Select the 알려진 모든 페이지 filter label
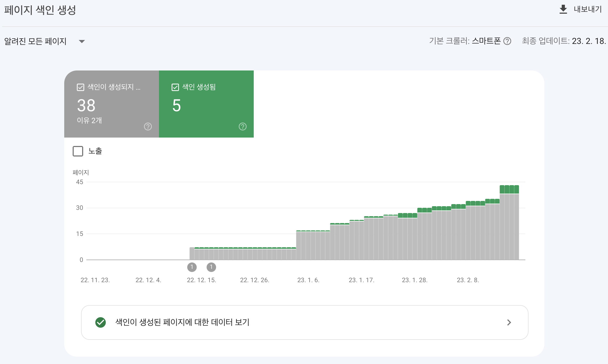Image resolution: width=608 pixels, height=364 pixels. [35, 41]
